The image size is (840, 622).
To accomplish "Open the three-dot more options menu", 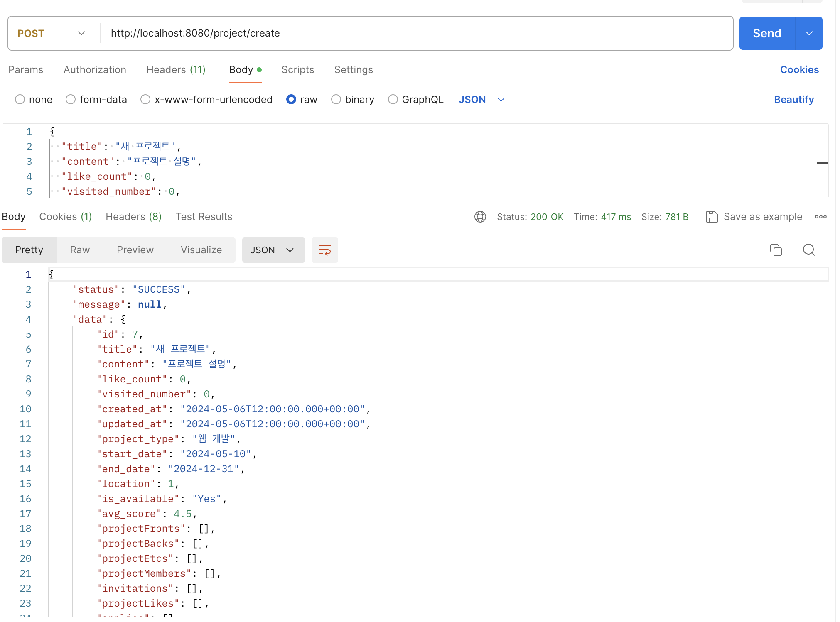I will coord(820,217).
